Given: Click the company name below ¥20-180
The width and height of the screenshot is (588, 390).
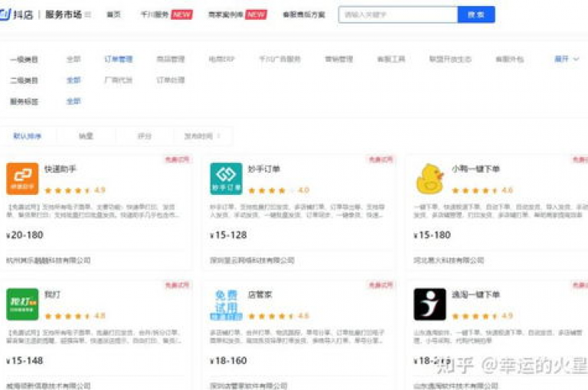Looking at the screenshot, I should tap(48, 260).
